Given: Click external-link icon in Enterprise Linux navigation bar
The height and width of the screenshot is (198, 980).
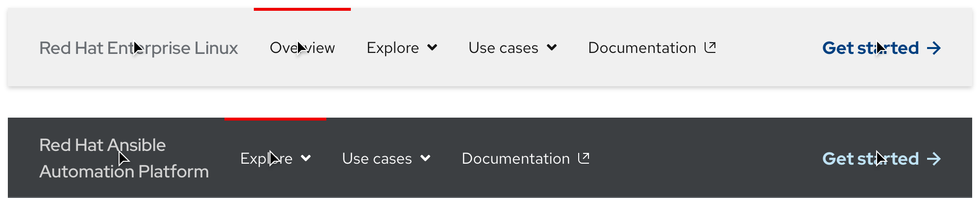Looking at the screenshot, I should [x=710, y=48].
